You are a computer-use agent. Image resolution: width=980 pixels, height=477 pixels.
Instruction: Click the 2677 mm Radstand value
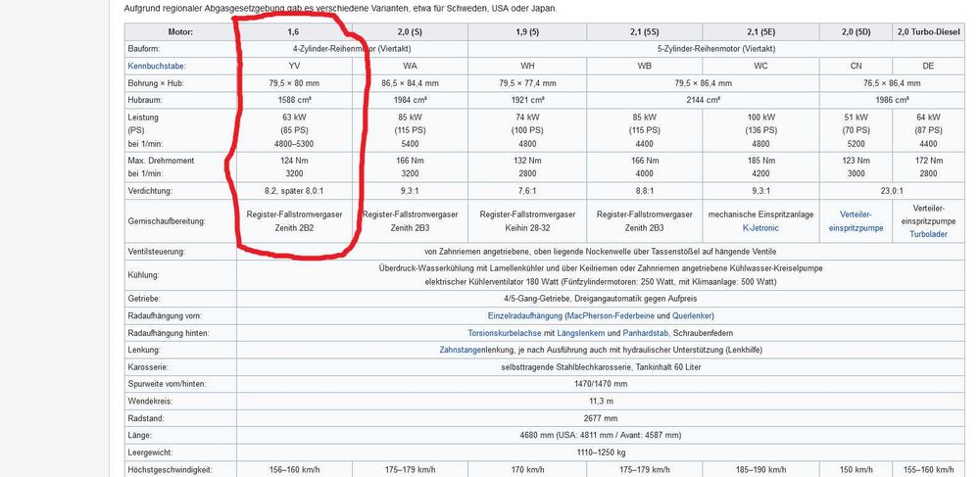click(600, 417)
